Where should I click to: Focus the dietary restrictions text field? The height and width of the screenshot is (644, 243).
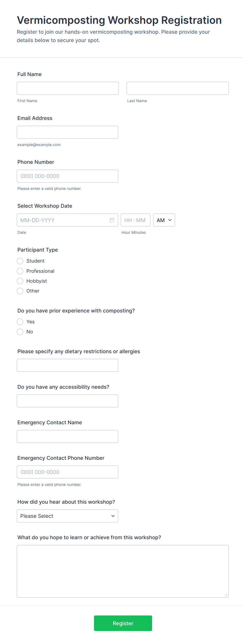tap(67, 365)
